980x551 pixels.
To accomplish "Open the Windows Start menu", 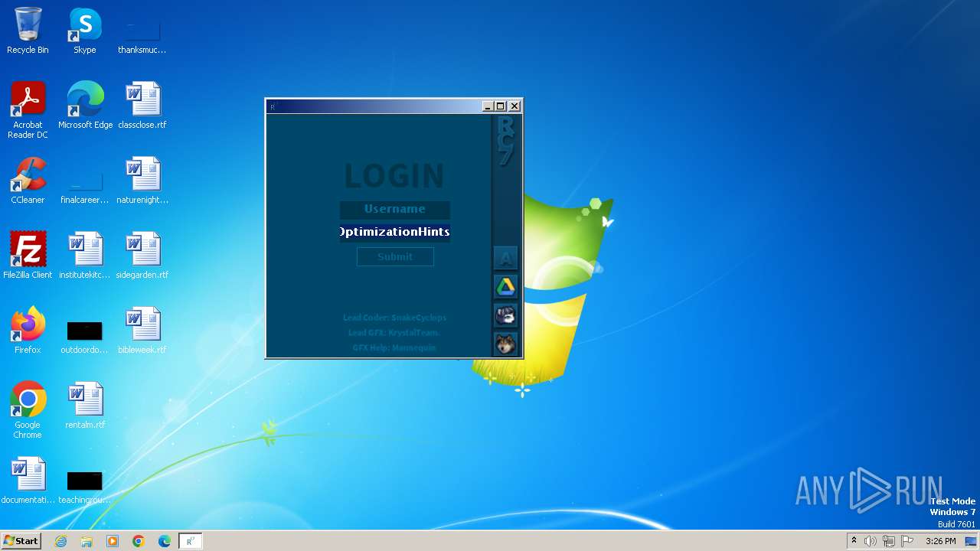I will coord(21,541).
